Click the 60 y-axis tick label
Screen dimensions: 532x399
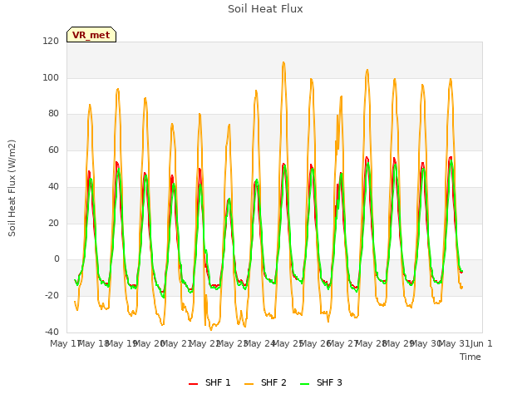tap(53, 150)
